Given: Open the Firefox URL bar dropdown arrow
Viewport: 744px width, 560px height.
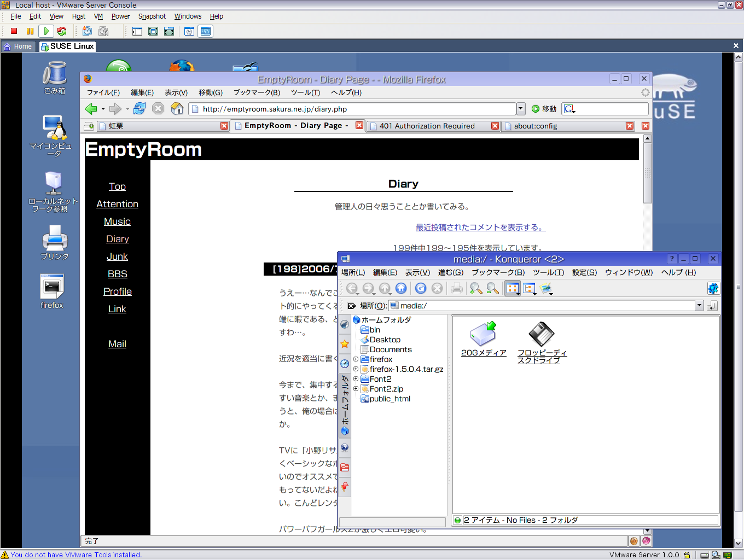Looking at the screenshot, I should [x=521, y=109].
